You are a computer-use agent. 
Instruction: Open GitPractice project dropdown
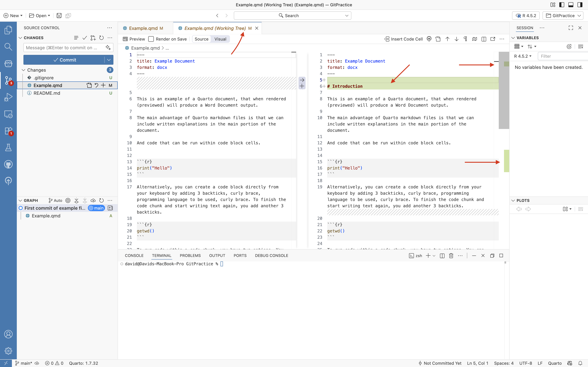(x=563, y=16)
